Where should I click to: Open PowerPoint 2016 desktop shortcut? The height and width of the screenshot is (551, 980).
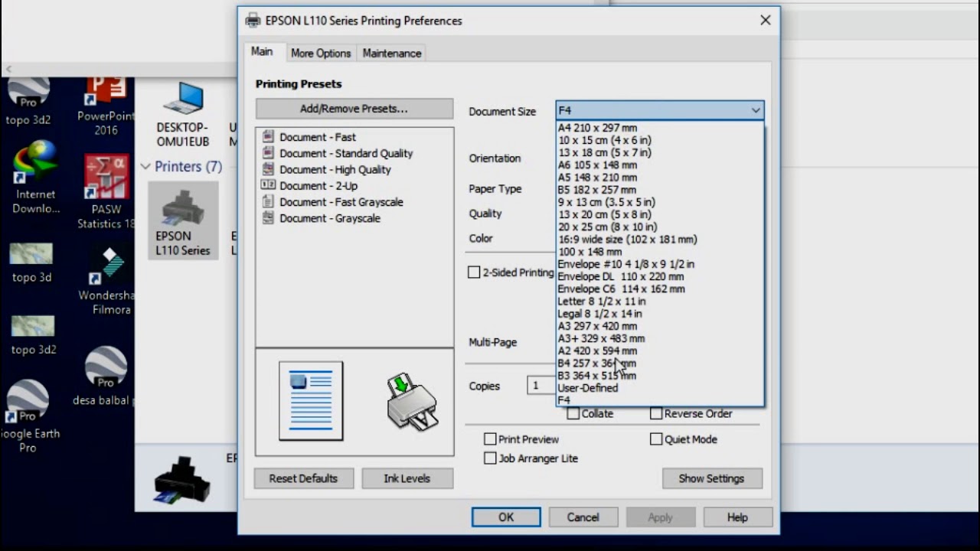(106, 106)
